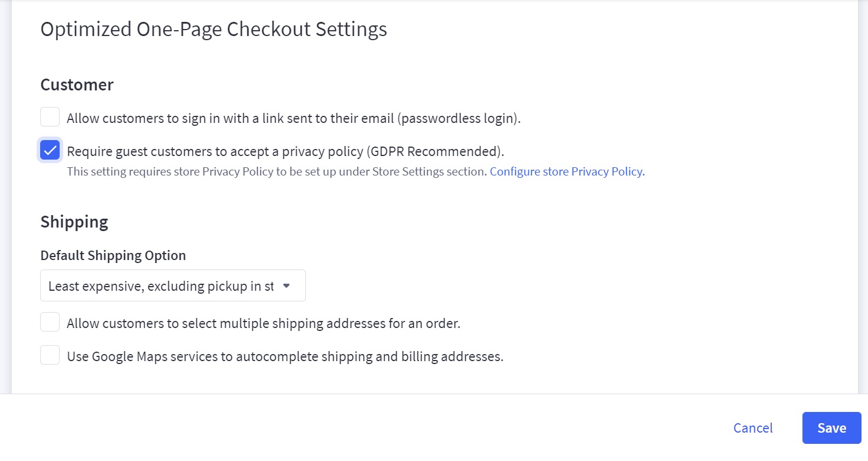Click the Optimized One-Page Checkout Settings title

click(x=214, y=29)
